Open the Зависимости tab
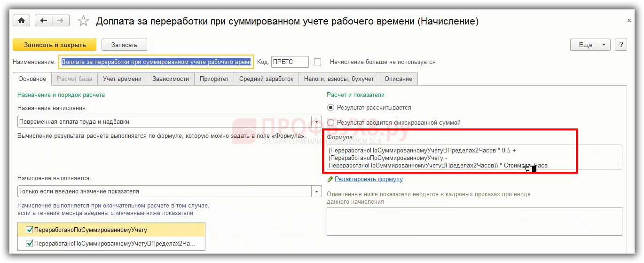Viewport: 644px width, 263px height. coord(171,79)
